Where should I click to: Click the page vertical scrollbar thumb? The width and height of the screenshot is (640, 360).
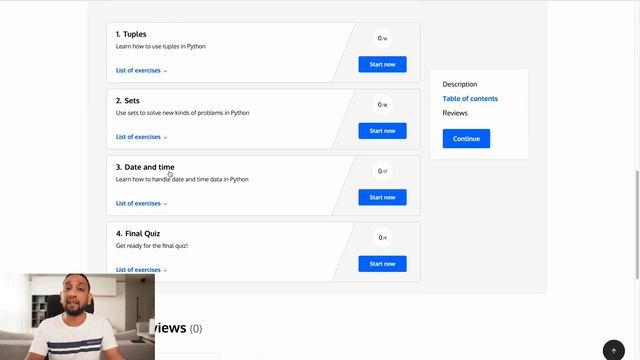[x=637, y=225]
